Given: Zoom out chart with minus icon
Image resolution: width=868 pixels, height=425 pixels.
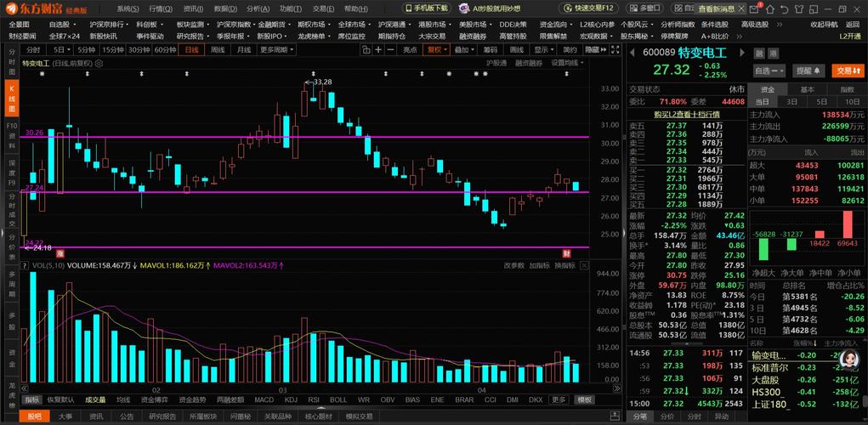Looking at the screenshot, I should tap(391, 50).
